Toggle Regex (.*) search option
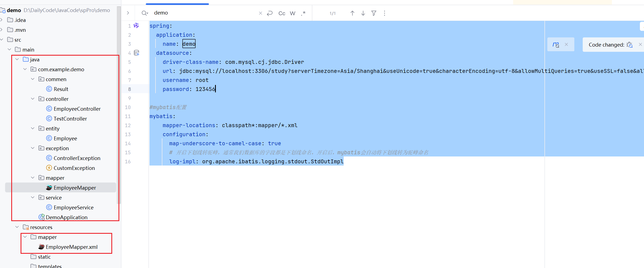The width and height of the screenshot is (644, 268). (x=303, y=13)
